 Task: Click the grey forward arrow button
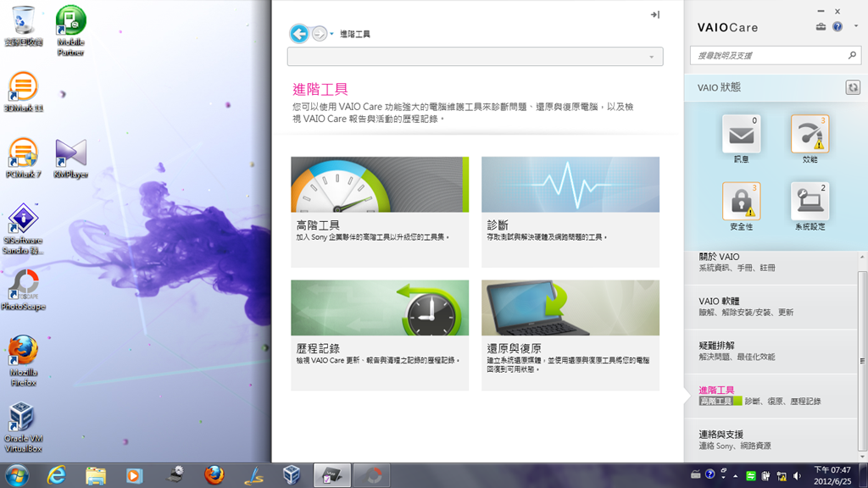pos(319,34)
